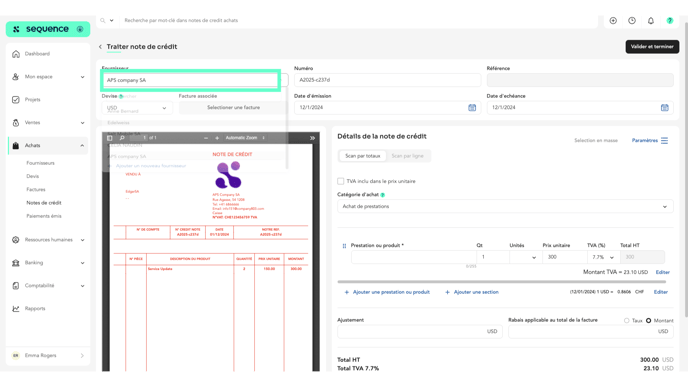
Task: Click quantity field with value 1
Action: click(x=493, y=257)
